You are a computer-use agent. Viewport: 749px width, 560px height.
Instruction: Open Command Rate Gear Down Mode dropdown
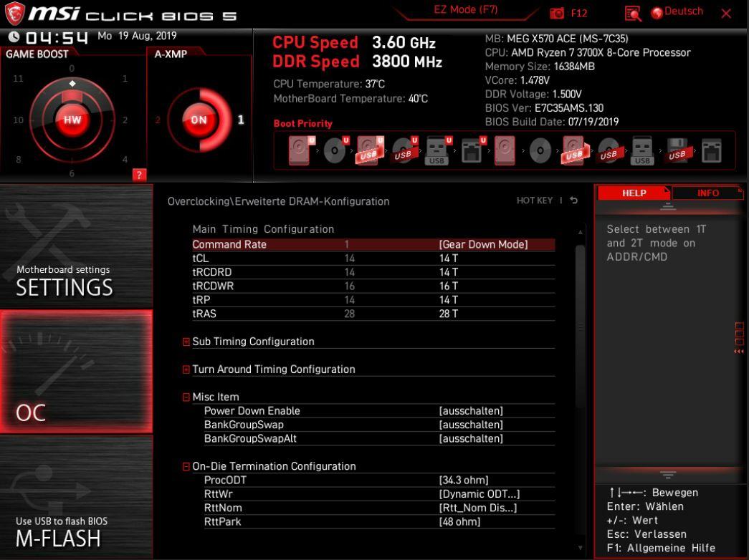tap(483, 244)
